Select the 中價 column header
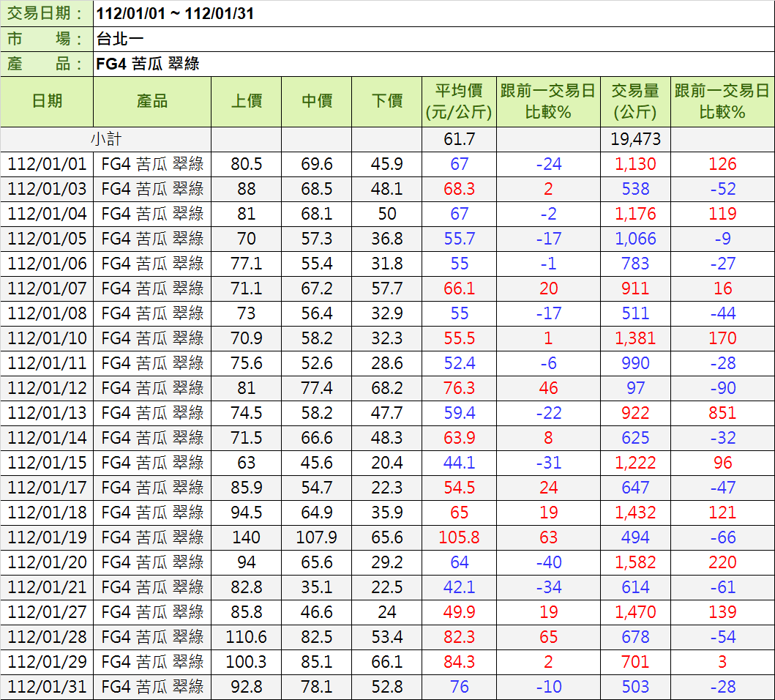Viewport: 775px width, 700px height. tap(317, 102)
